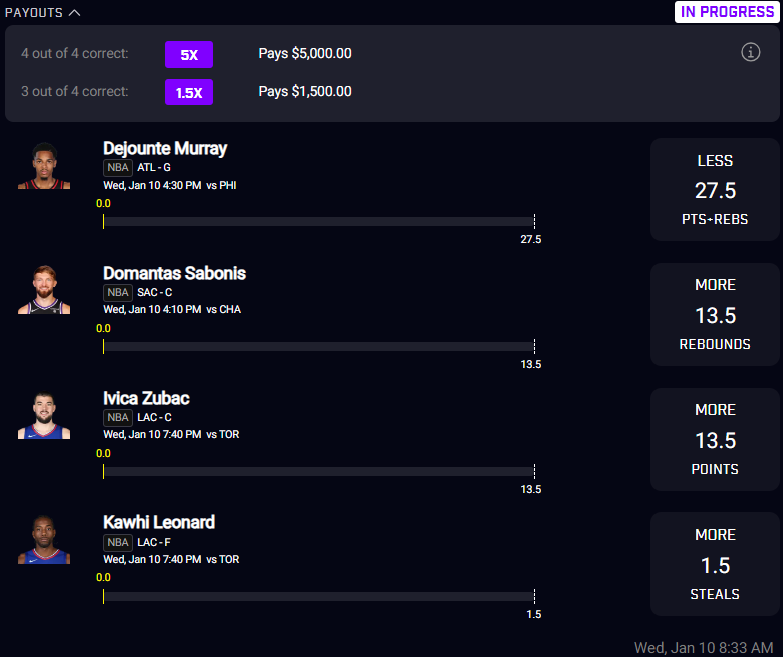Click Zubac's current 0.0 stat value
Screen dimensions: 783x657
(x=103, y=453)
